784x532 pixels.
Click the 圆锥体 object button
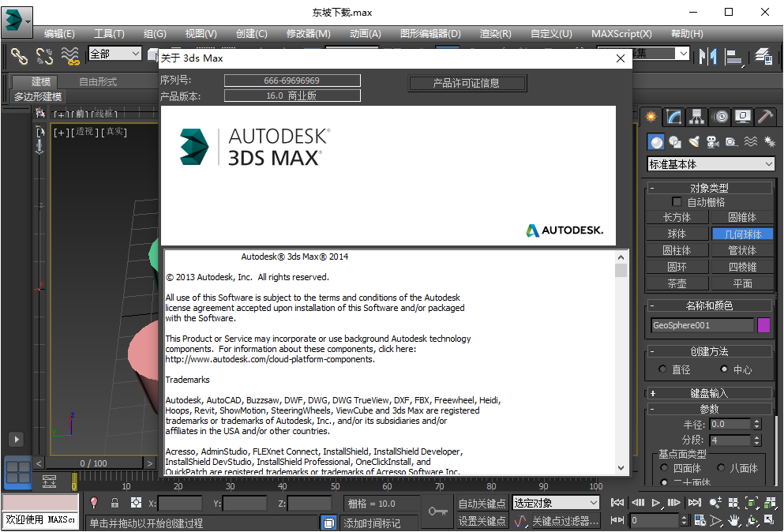click(x=742, y=217)
